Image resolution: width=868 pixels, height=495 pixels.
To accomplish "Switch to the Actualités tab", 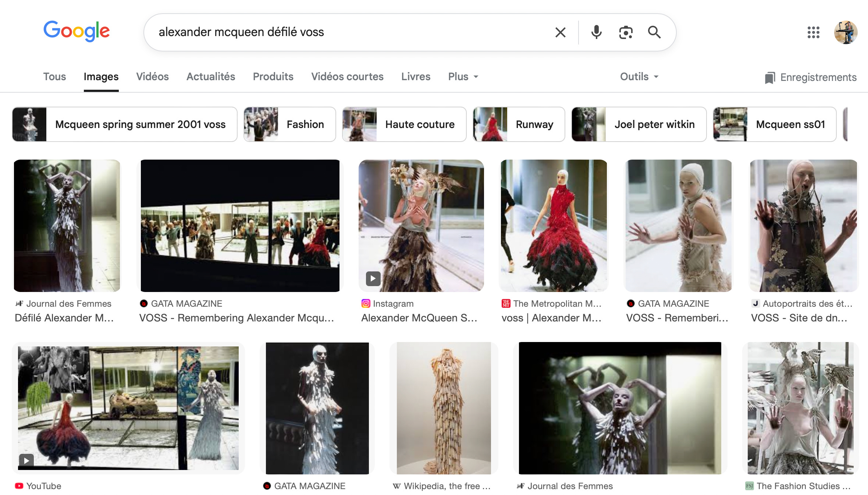I will (x=211, y=76).
